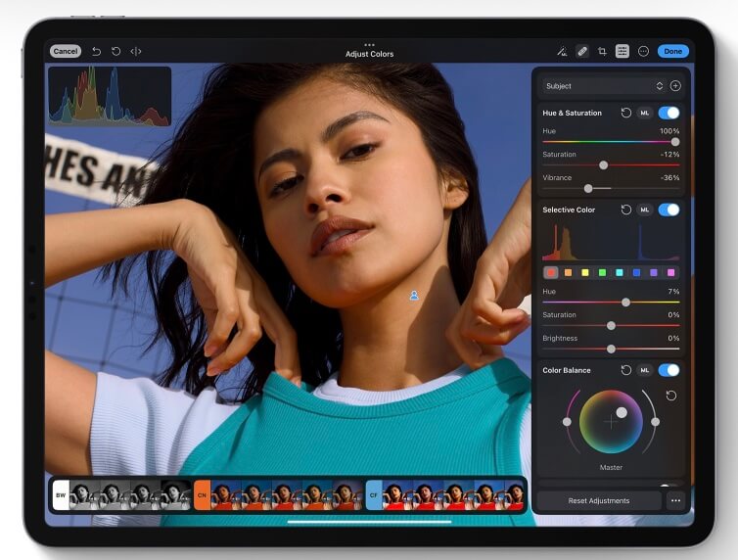Select the green color swatch
This screenshot has height=560, width=738.
602,272
